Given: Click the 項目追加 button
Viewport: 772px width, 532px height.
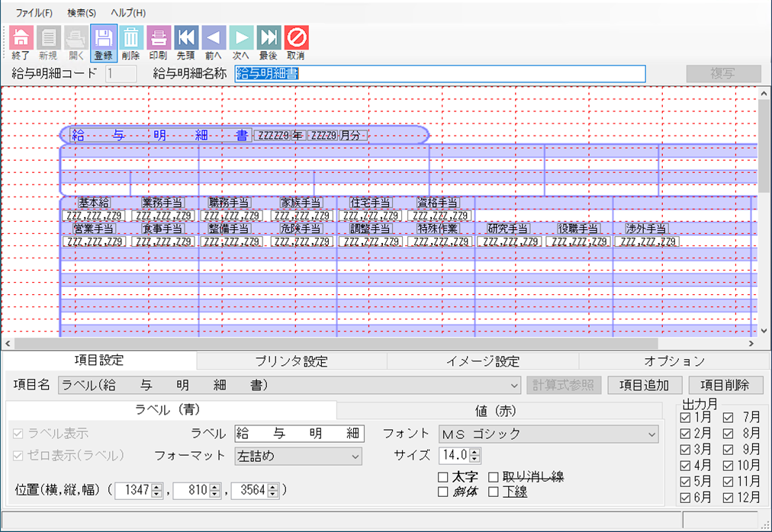Looking at the screenshot, I should pos(645,386).
